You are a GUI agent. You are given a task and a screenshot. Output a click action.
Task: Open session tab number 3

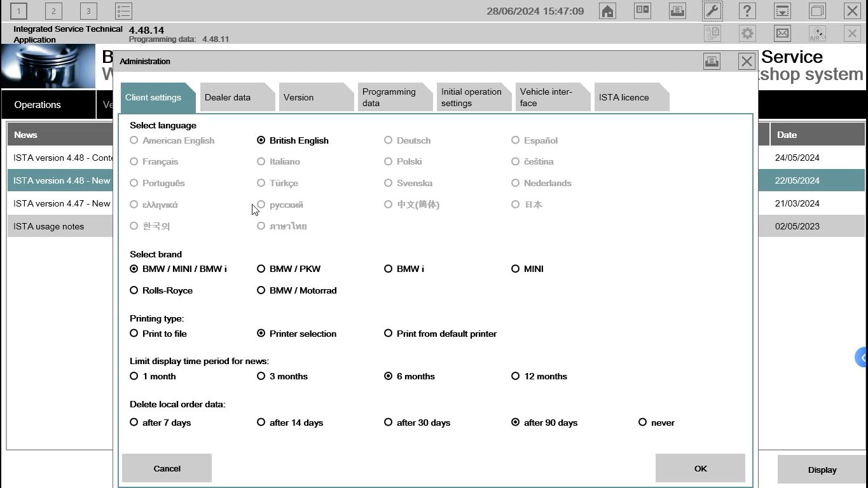coord(88,11)
